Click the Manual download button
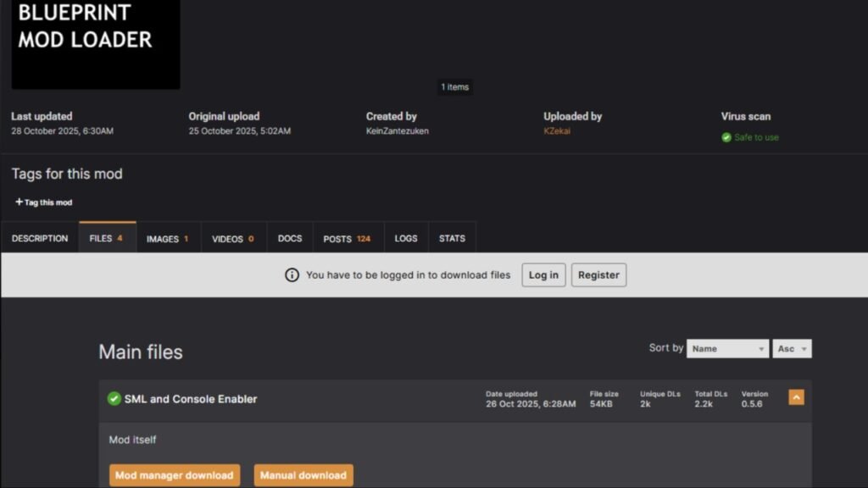 pyautogui.click(x=303, y=475)
